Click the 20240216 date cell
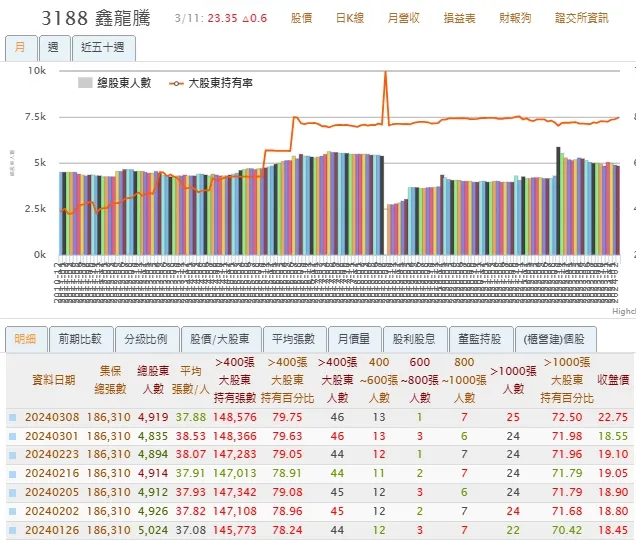The image size is (636, 540). point(52,473)
